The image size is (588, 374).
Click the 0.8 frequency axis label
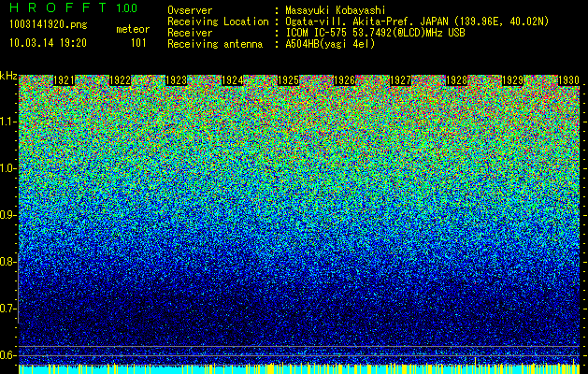tap(7, 262)
